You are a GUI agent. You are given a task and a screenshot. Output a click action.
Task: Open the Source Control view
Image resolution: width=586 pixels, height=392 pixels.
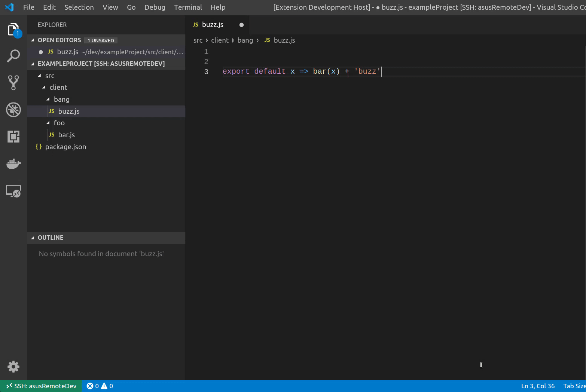coord(13,83)
